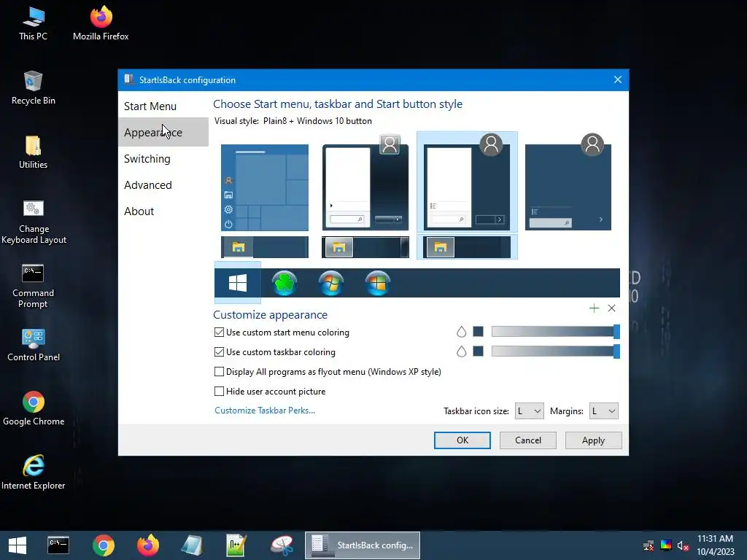Viewport: 747px width, 560px height.
Task: Select the Appearance section
Action: (163, 133)
